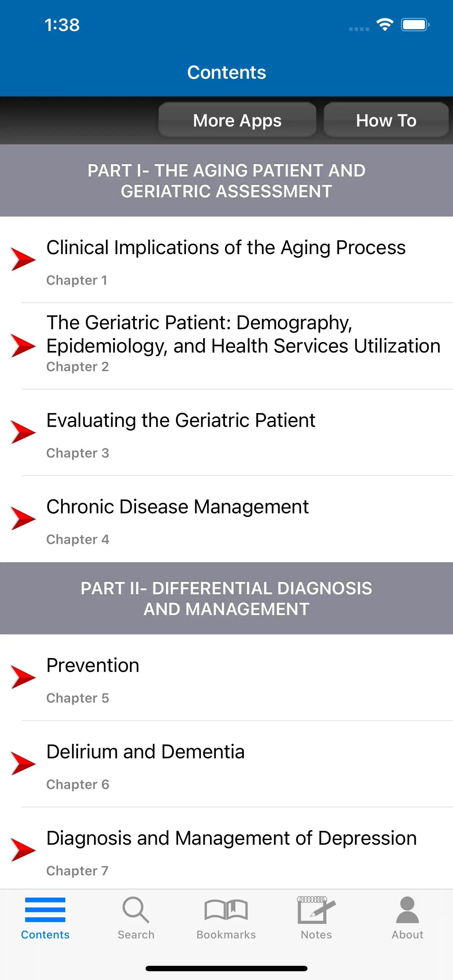The width and height of the screenshot is (453, 980).
Task: Tap the About person icon
Action: [x=407, y=910]
